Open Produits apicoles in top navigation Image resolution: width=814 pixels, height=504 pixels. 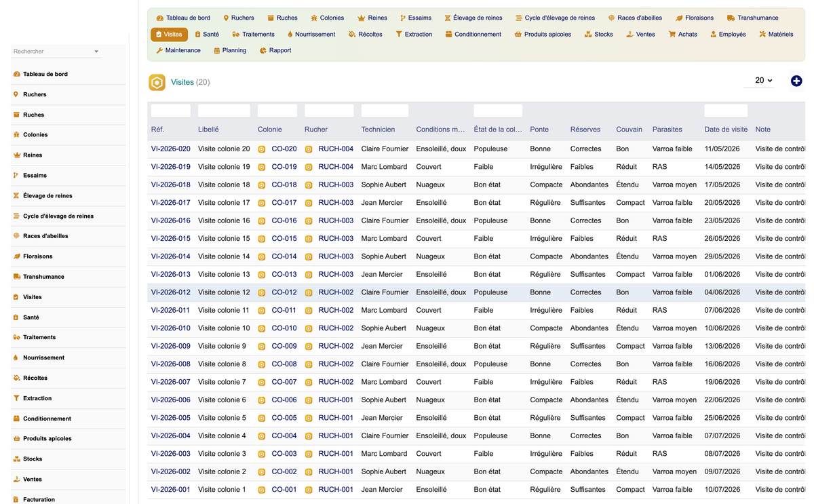tap(543, 34)
